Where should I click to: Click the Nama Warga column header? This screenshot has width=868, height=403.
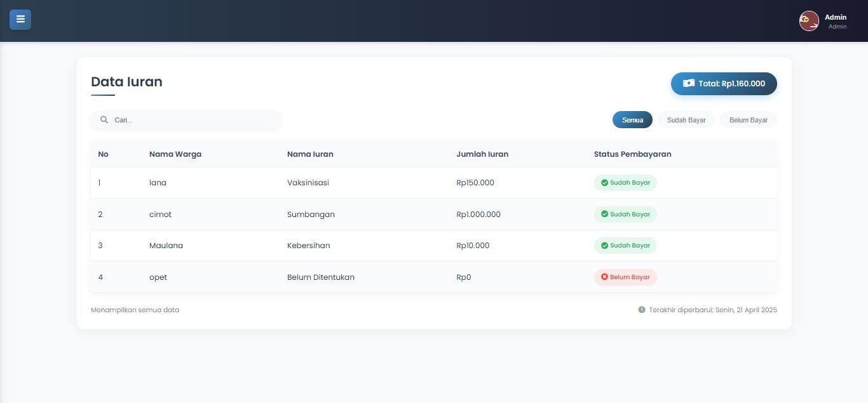coord(175,154)
